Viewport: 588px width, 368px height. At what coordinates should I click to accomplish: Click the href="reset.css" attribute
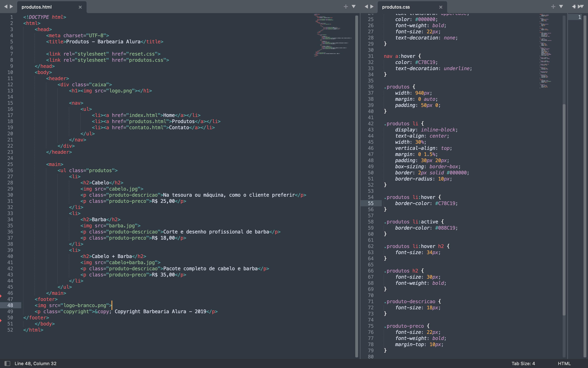135,54
